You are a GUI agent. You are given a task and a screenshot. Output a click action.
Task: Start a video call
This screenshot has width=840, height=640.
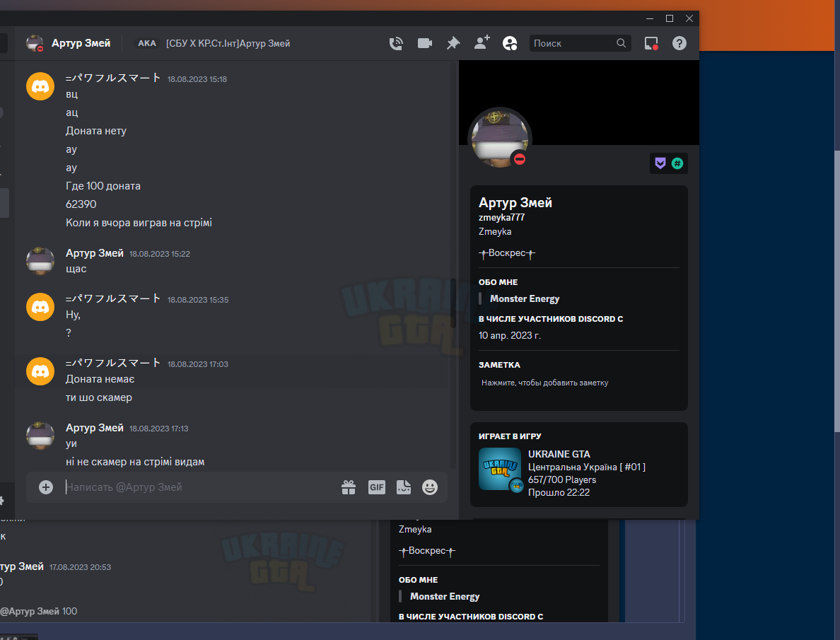425,43
